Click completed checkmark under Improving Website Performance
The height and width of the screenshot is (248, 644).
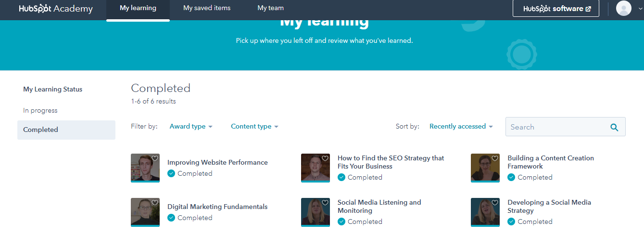point(171,173)
